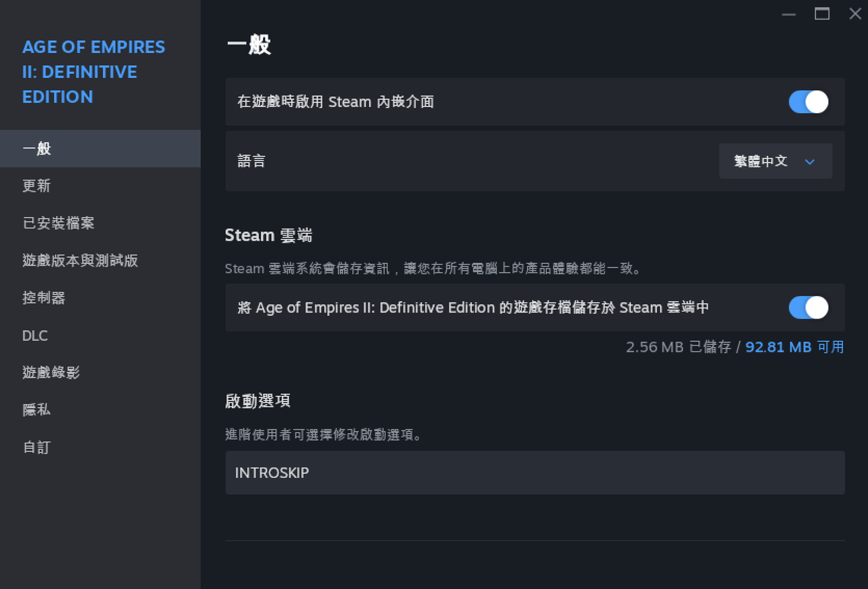The height and width of the screenshot is (589, 868).
Task: Open the 更新 settings section
Action: click(x=100, y=186)
